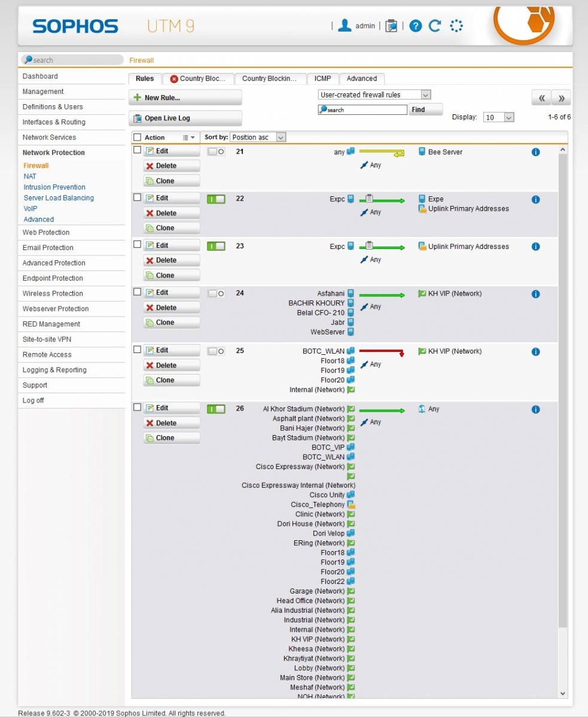Viewport: 588px width, 718px height.
Task: Expand the Sort by Position asc dropdown
Action: [x=258, y=137]
